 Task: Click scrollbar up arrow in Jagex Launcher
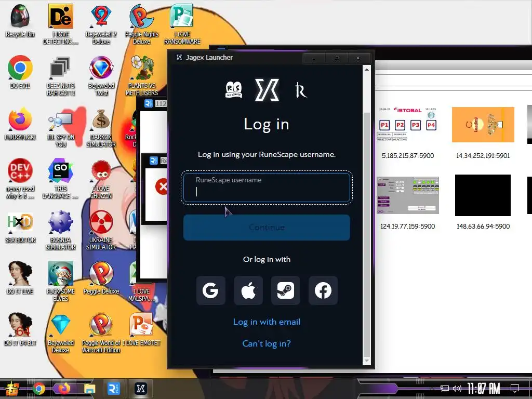pos(366,70)
